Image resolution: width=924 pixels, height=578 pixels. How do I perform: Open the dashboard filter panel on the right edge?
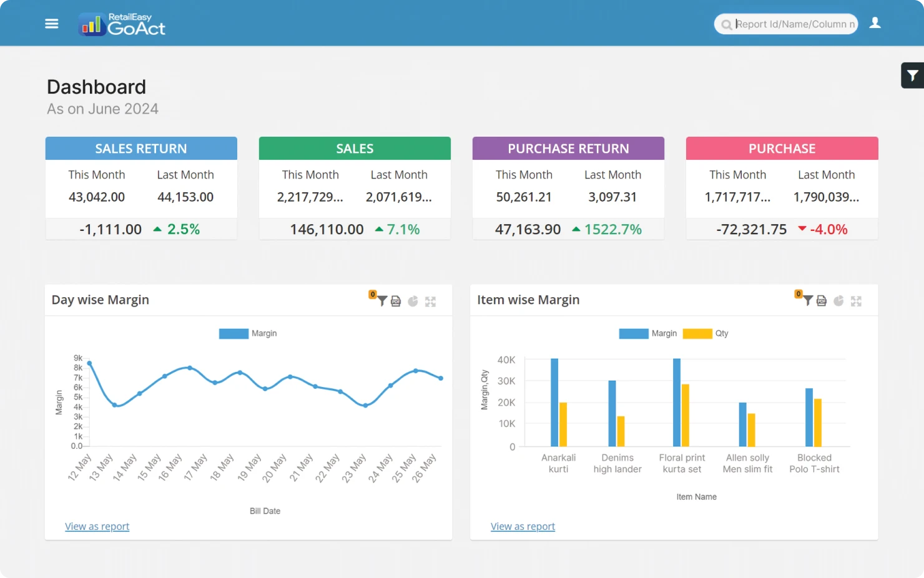tap(912, 75)
